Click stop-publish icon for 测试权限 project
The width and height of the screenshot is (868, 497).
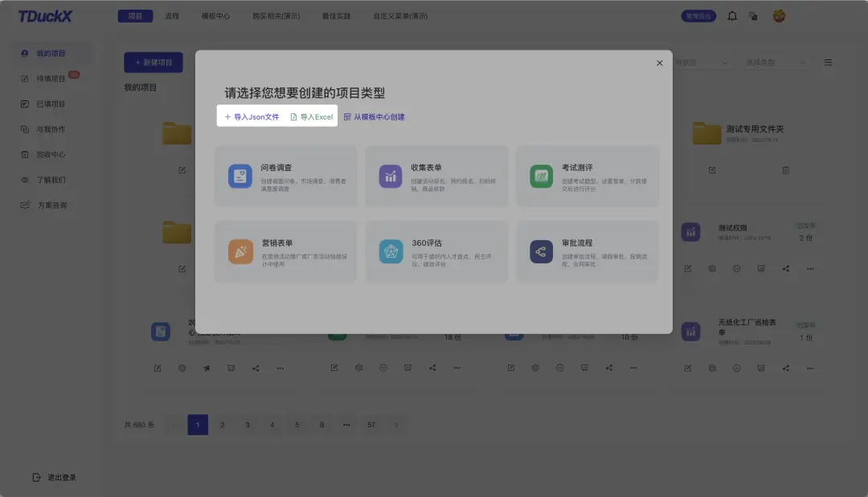click(736, 269)
